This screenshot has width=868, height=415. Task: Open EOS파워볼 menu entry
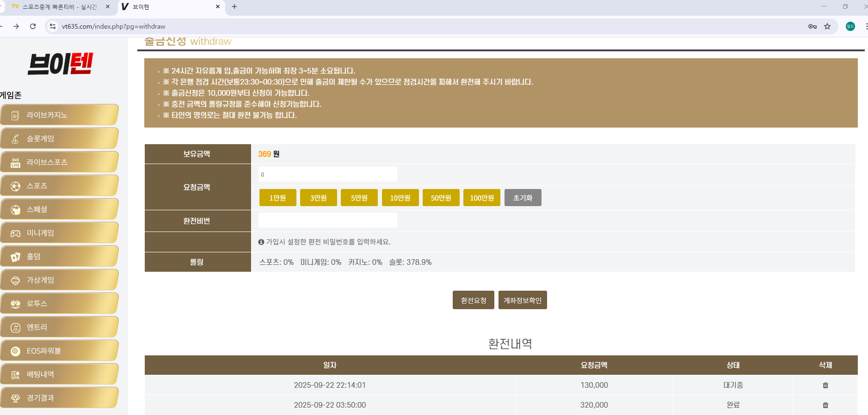coord(59,351)
